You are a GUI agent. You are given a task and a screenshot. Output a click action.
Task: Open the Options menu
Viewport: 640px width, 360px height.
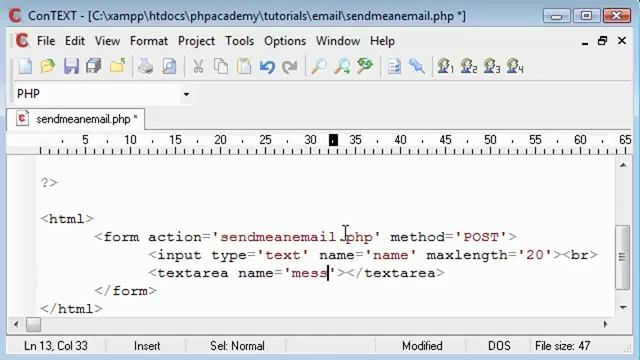click(285, 41)
